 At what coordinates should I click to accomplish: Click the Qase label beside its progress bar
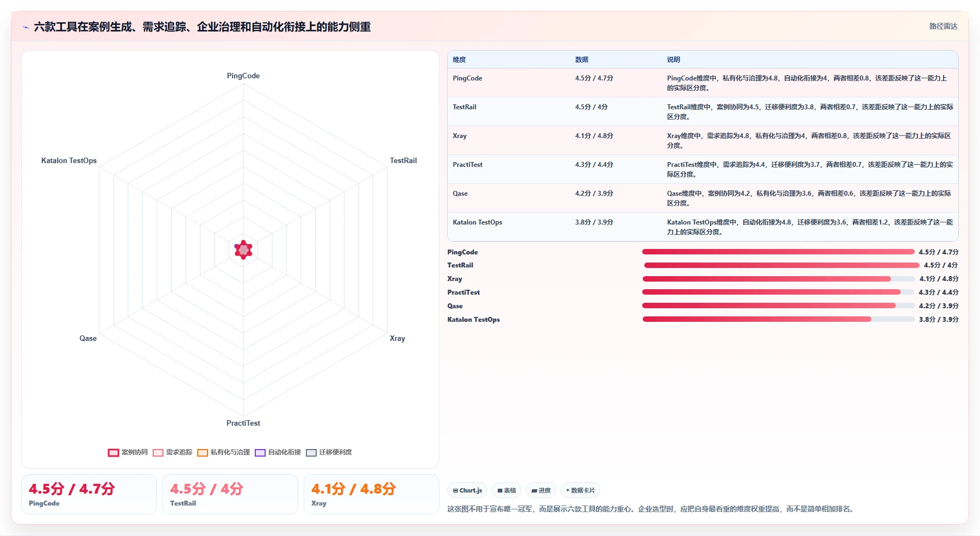455,306
